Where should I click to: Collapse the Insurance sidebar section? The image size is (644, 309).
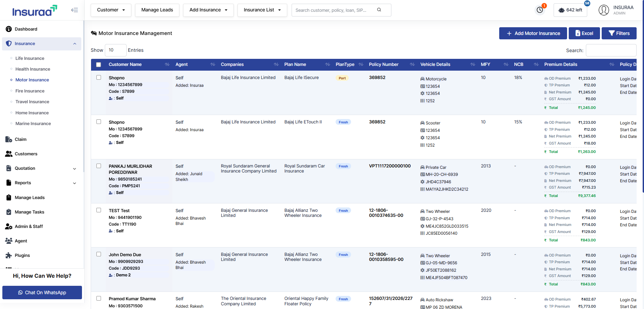(75, 44)
